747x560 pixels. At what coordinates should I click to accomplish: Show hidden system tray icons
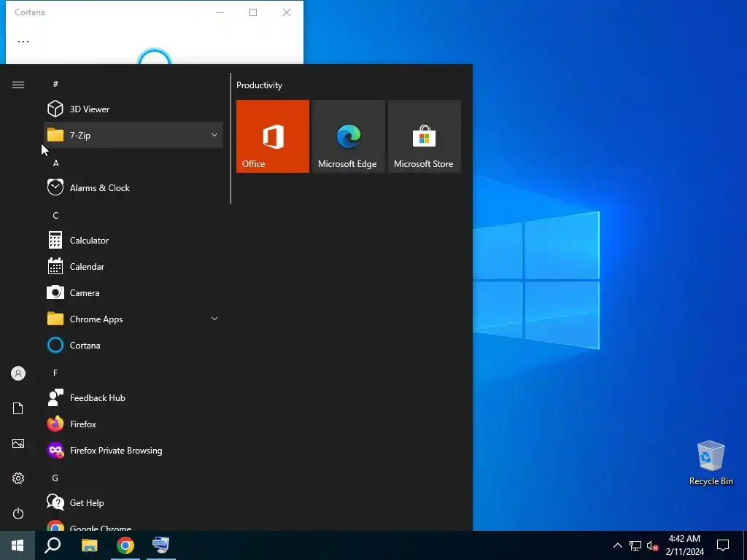pos(617,545)
